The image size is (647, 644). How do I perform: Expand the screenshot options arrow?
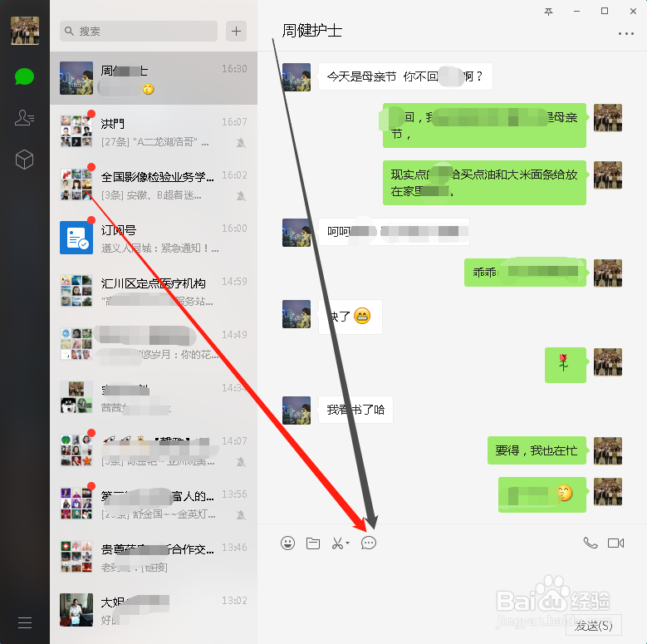point(347,543)
